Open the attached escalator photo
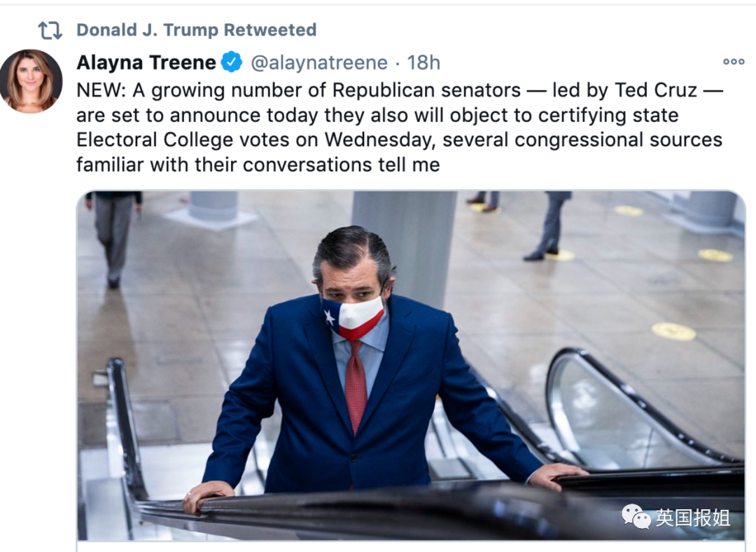This screenshot has width=756, height=552. tap(410, 364)
